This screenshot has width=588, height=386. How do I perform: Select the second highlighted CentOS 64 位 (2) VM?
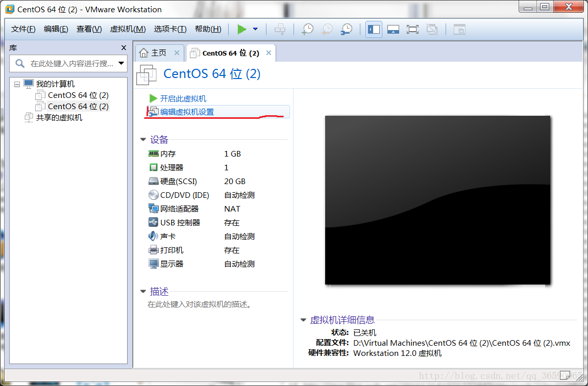point(78,107)
